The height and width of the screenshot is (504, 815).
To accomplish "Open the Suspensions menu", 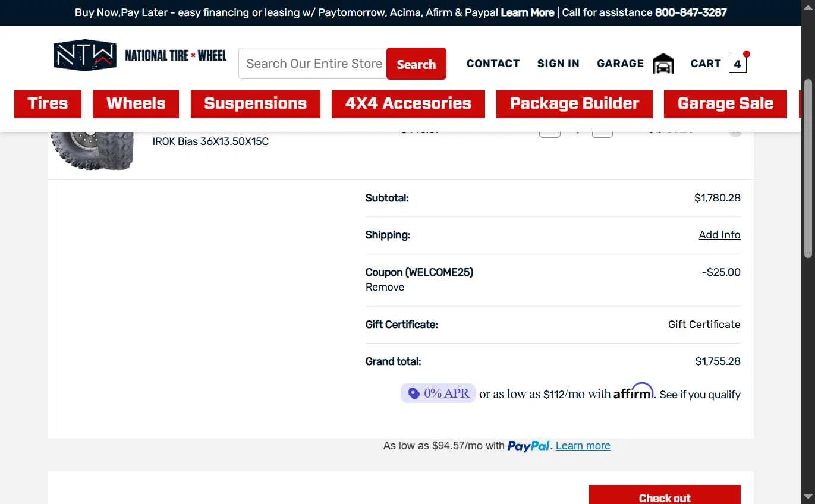I will [x=256, y=103].
